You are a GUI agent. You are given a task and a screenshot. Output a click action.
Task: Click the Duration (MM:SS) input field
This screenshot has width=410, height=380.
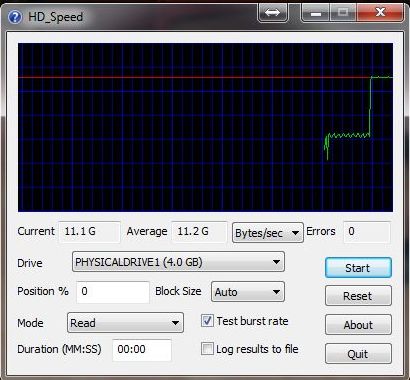[142, 350]
